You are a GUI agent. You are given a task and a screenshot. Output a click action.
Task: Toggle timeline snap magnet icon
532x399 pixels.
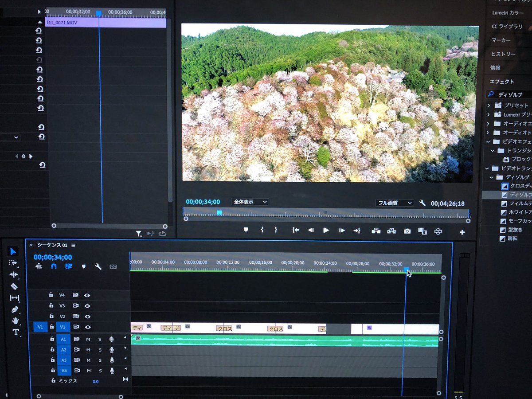54,267
